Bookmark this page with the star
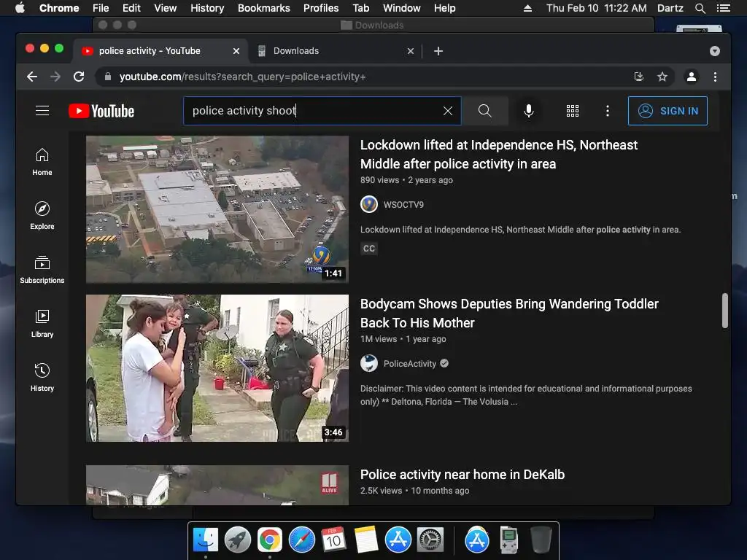Screen dimensions: 747x560 point(662,77)
